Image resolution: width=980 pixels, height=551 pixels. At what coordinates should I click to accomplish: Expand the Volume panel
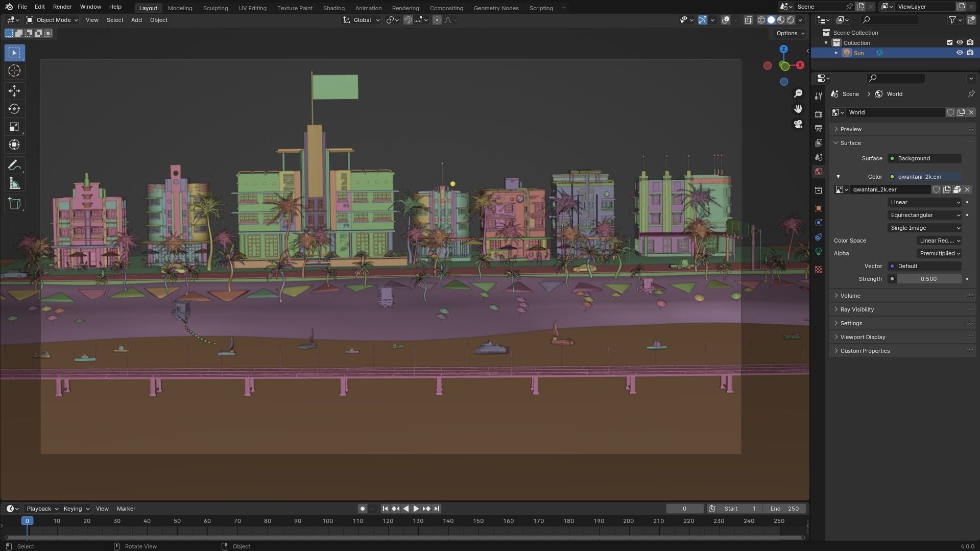coord(902,296)
